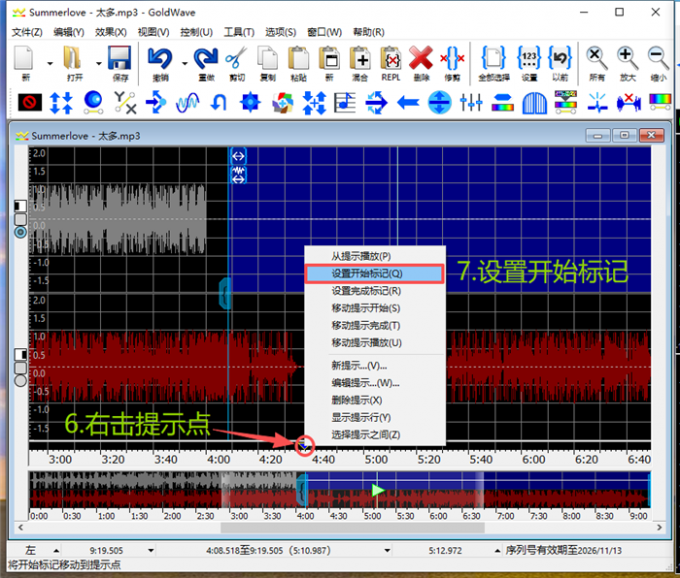Click the Paste (粘贴) clipboard icon
The width and height of the screenshot is (680, 578).
coord(298,59)
